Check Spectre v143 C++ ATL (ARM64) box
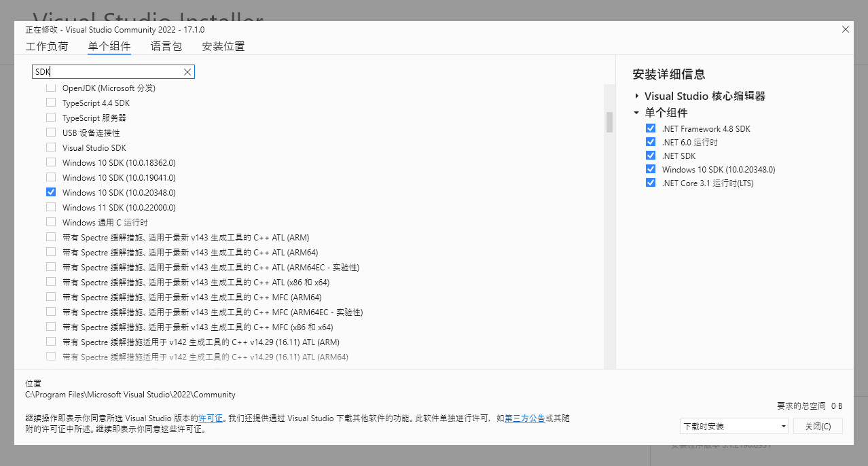Screen dimensions: 868x466 [x=51, y=252]
